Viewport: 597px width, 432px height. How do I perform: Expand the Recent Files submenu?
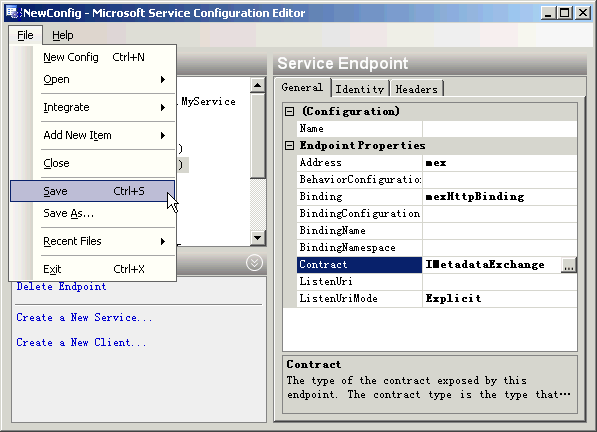pos(93,241)
